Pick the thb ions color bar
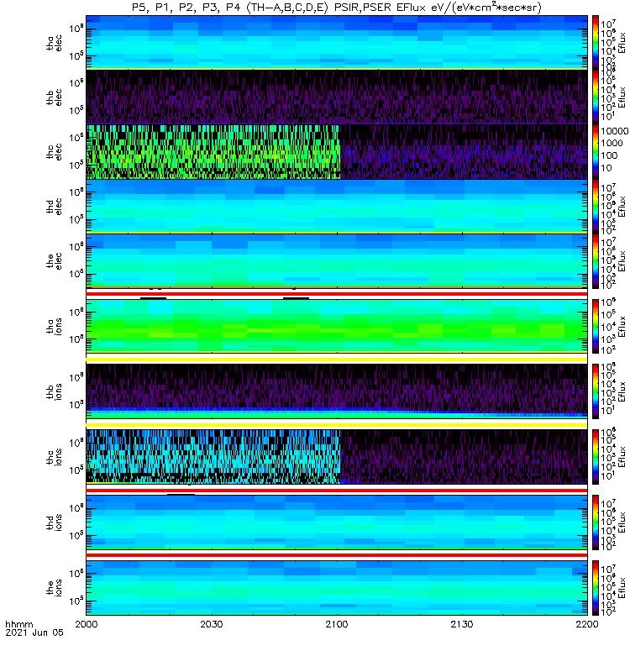Image resolution: width=630 pixels, height=672 pixels. 596,391
